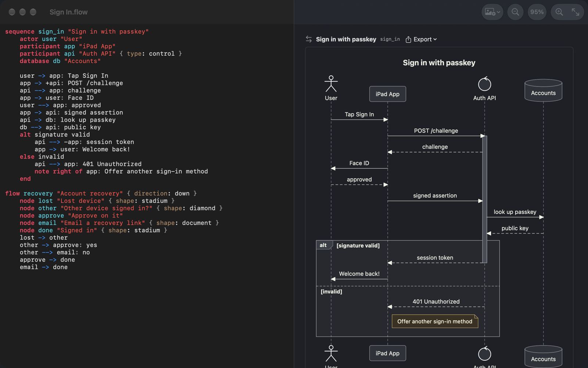Click the 'node approve' code line

coord(71,216)
